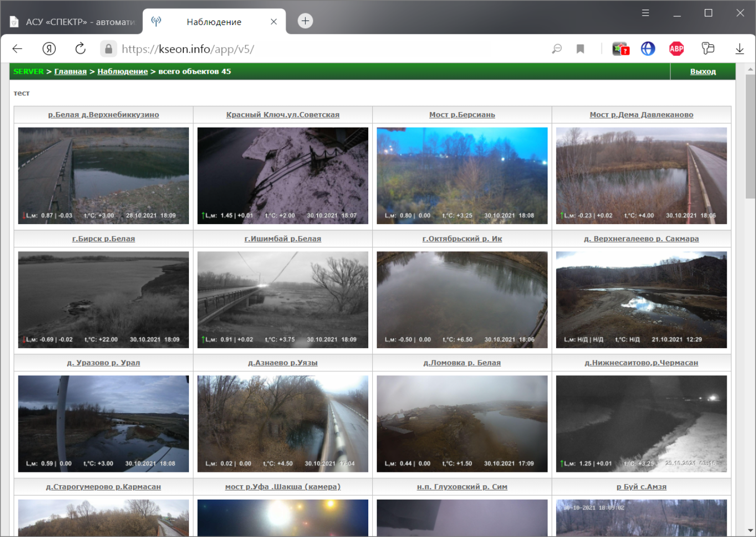Viewport: 756px width, 537px height.
Task: Click the д.Ломовка foggy camera image
Action: click(x=462, y=423)
